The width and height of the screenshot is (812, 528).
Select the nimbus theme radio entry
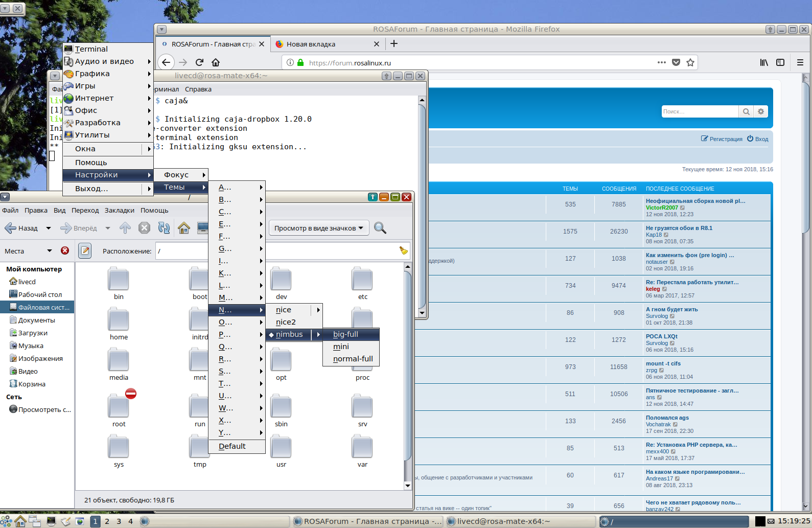[289, 334]
